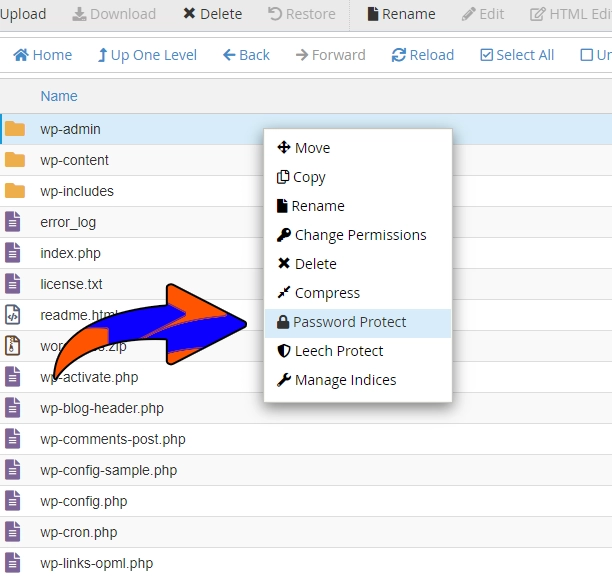This screenshot has height=576, width=612.
Task: Click the Back navigation button
Action: (x=246, y=55)
